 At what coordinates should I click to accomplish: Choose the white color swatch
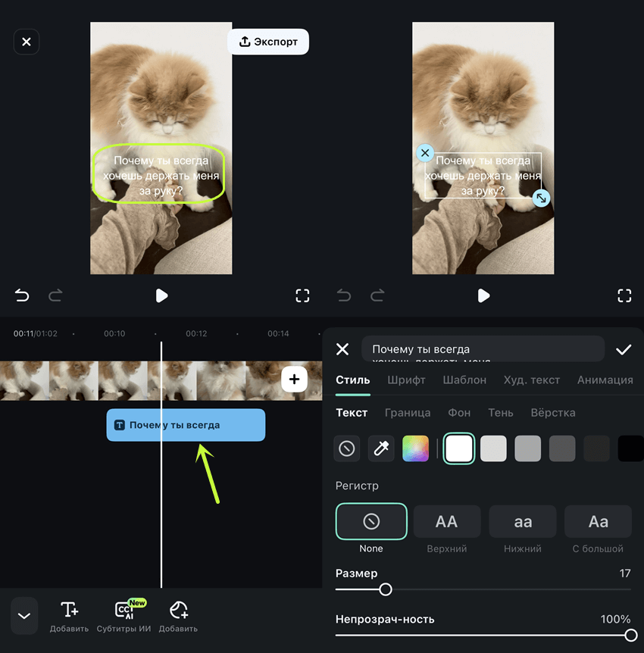(x=459, y=448)
